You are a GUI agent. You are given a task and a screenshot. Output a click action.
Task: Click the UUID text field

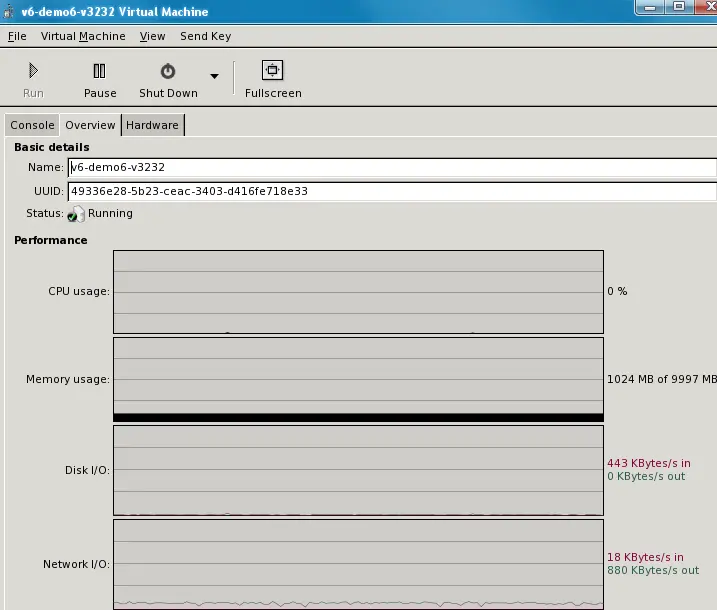click(x=391, y=191)
